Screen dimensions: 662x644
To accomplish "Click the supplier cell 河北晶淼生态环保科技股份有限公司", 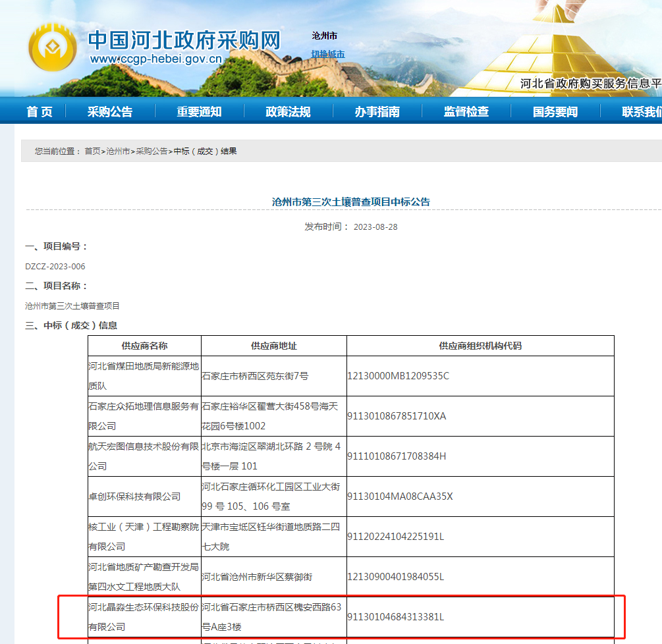I will (144, 617).
